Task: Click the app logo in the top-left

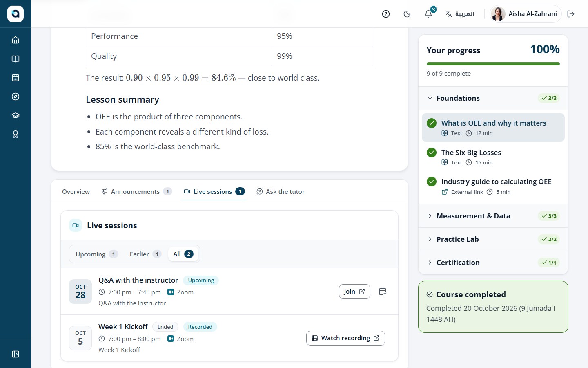Action: pos(16,14)
